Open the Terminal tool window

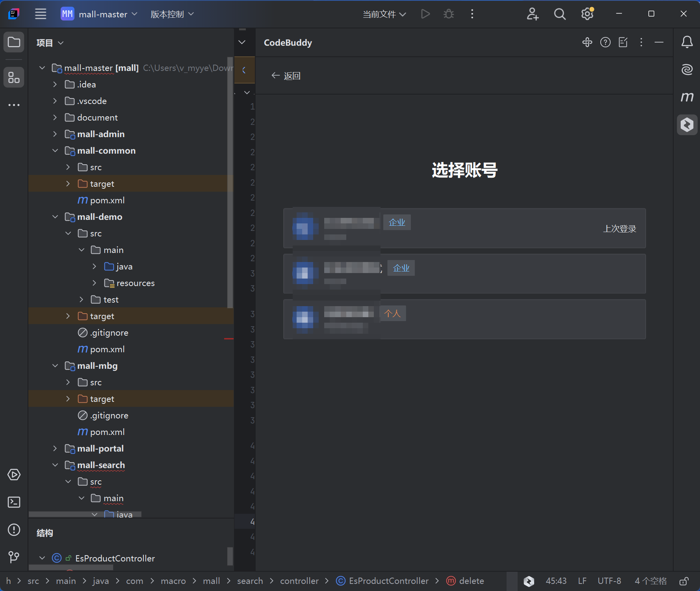pyautogui.click(x=14, y=502)
